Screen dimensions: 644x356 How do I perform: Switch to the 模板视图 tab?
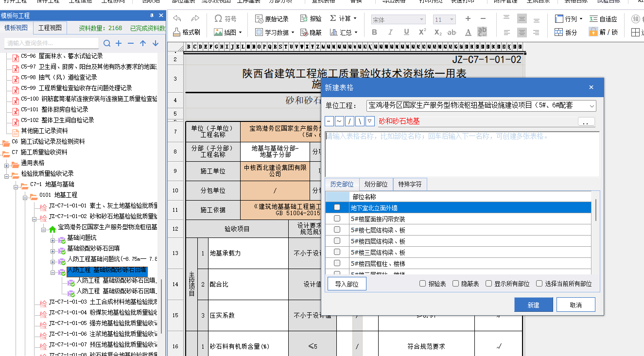(17, 28)
